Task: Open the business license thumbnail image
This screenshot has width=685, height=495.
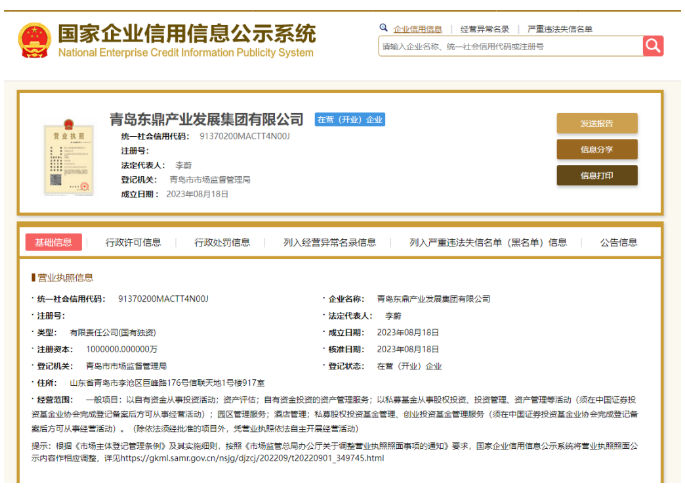Action: [x=69, y=157]
